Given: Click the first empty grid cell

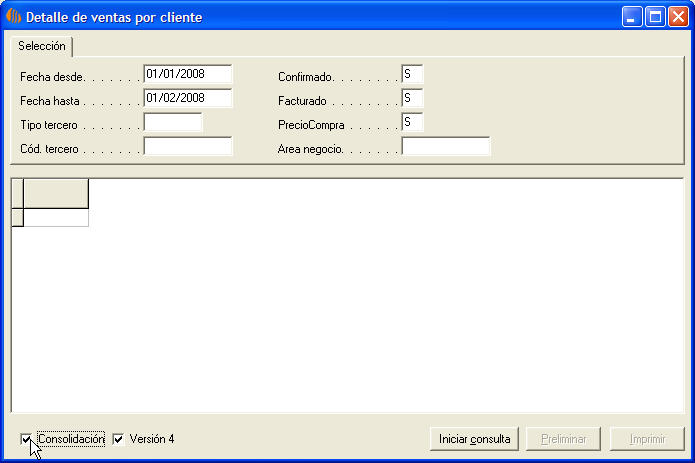Looking at the screenshot, I should [x=56, y=218].
